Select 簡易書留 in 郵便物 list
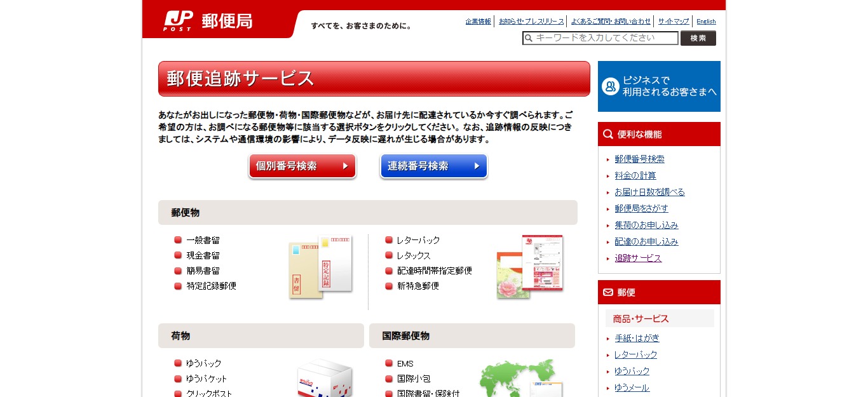The height and width of the screenshot is (397, 868). point(203,271)
